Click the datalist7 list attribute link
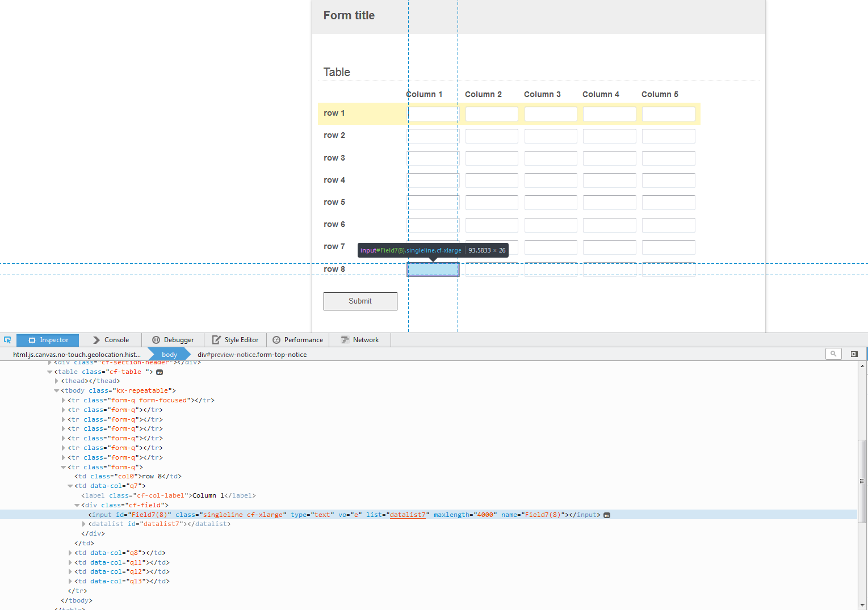Screen dimensions: 868x610 coord(408,515)
